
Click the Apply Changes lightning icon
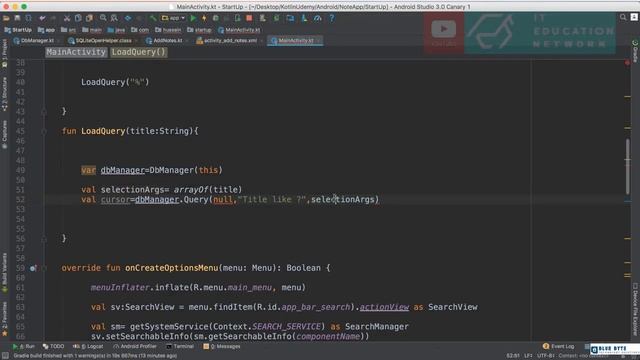click(204, 18)
